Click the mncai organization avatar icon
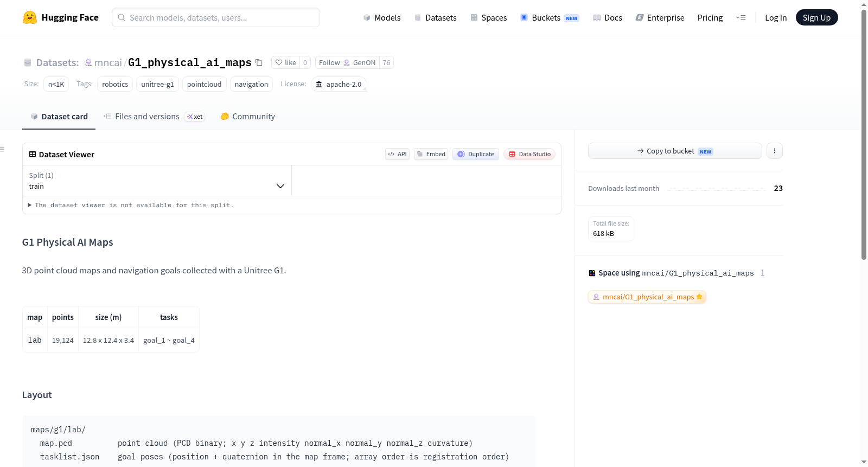The height and width of the screenshot is (467, 868). 88,63
